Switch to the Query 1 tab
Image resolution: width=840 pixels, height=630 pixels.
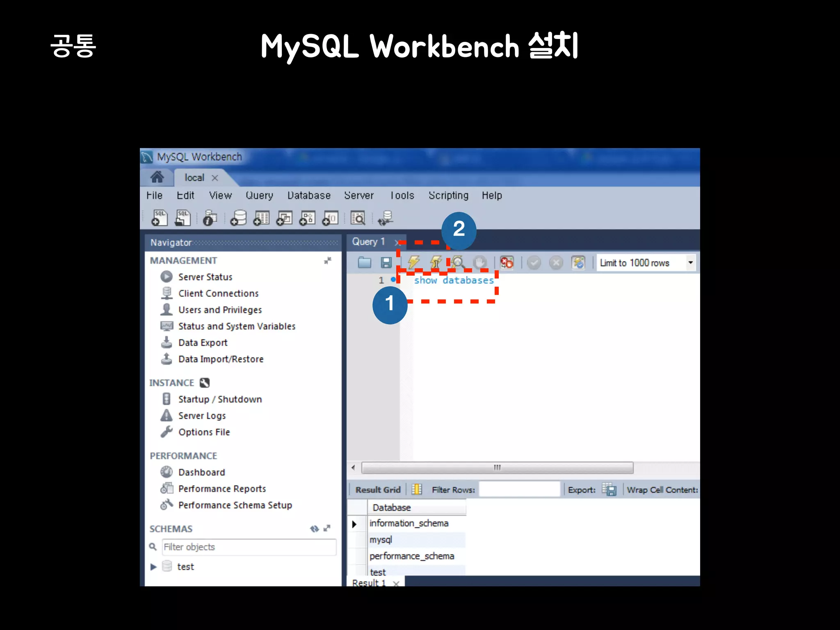pyautogui.click(x=368, y=242)
